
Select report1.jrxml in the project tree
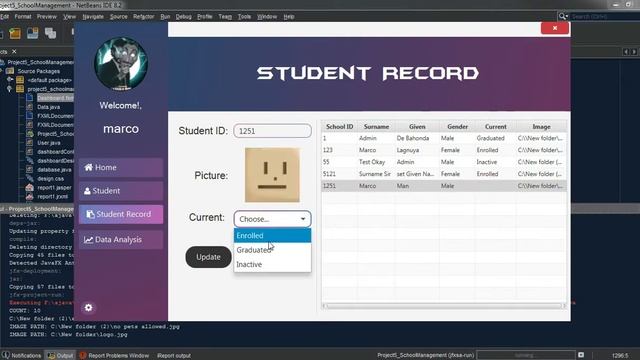pyautogui.click(x=52, y=197)
